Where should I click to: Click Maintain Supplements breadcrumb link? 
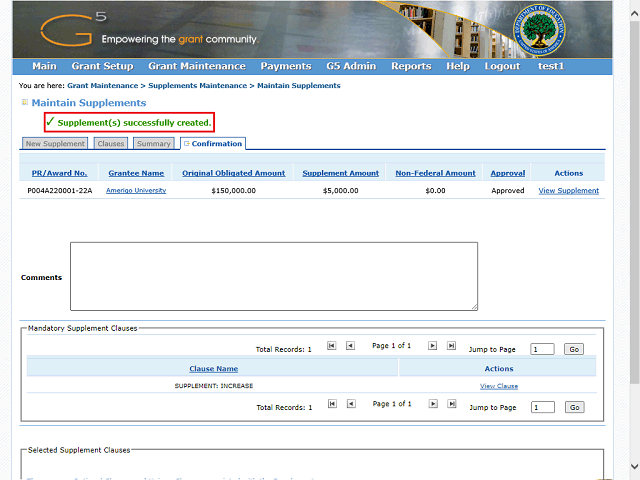(299, 86)
